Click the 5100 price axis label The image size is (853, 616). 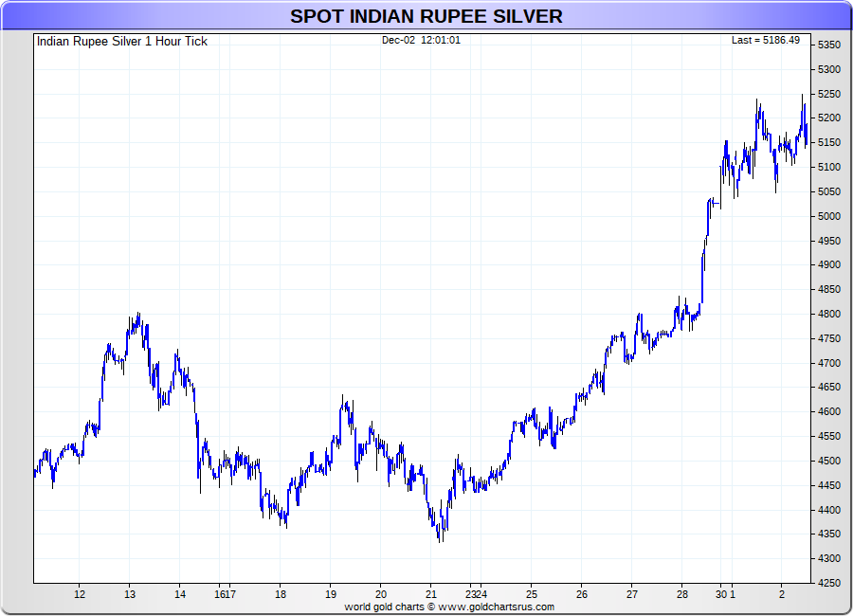[x=829, y=167]
